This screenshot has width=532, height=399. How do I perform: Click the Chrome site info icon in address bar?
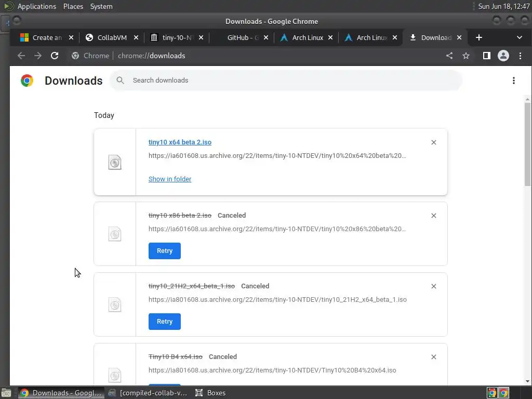75,56
